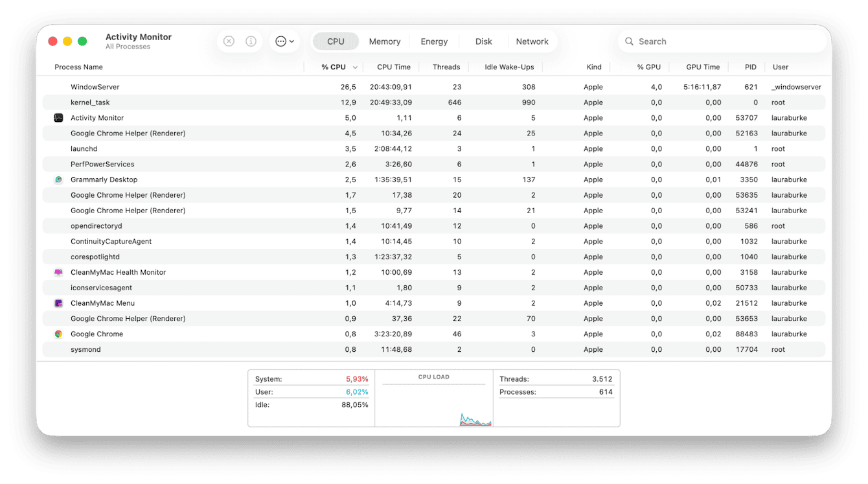Click the Grammarly Desktop app icon
The height and width of the screenshot is (484, 868).
pyautogui.click(x=58, y=179)
